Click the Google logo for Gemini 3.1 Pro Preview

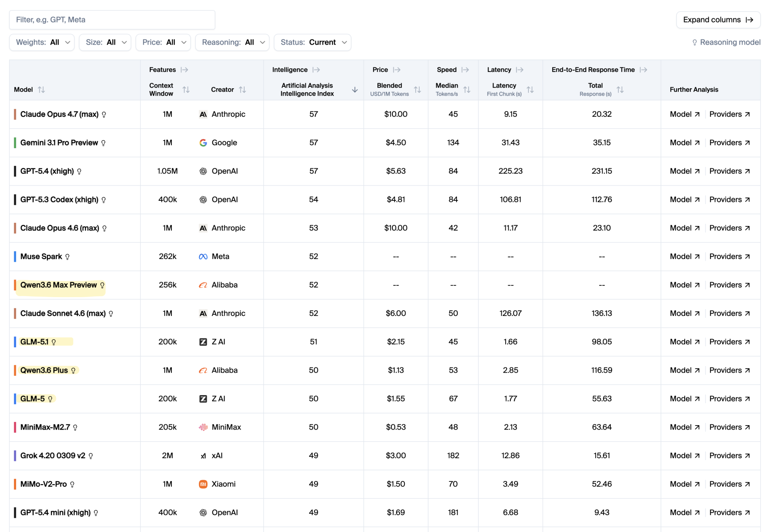point(203,143)
